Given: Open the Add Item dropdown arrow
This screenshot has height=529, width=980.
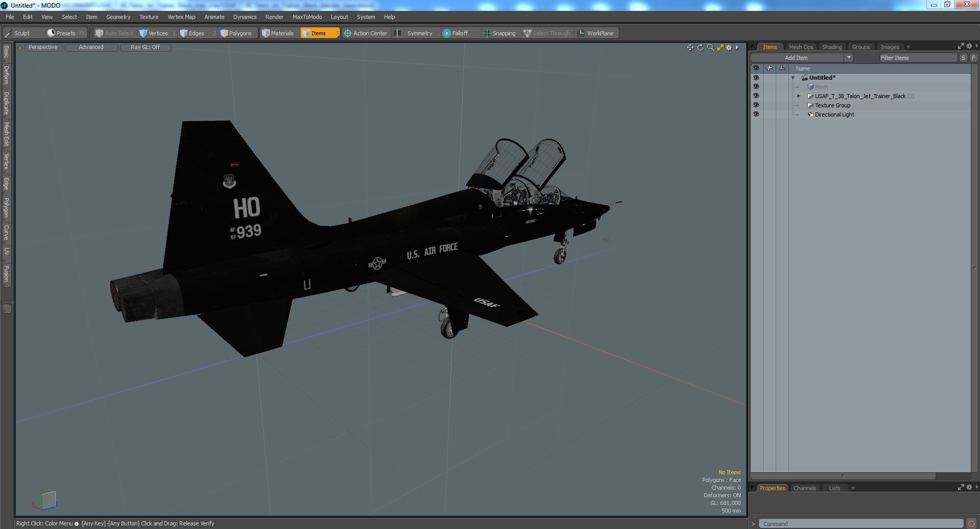Looking at the screenshot, I should point(849,58).
